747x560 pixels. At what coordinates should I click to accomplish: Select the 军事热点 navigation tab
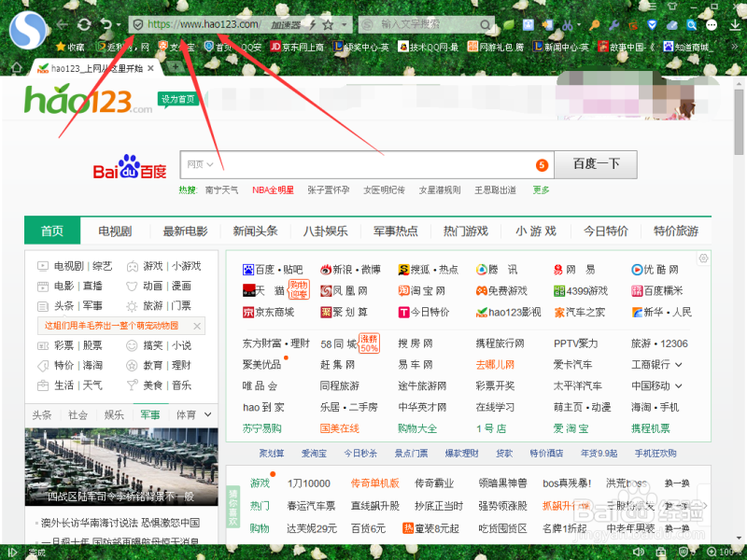pos(395,231)
